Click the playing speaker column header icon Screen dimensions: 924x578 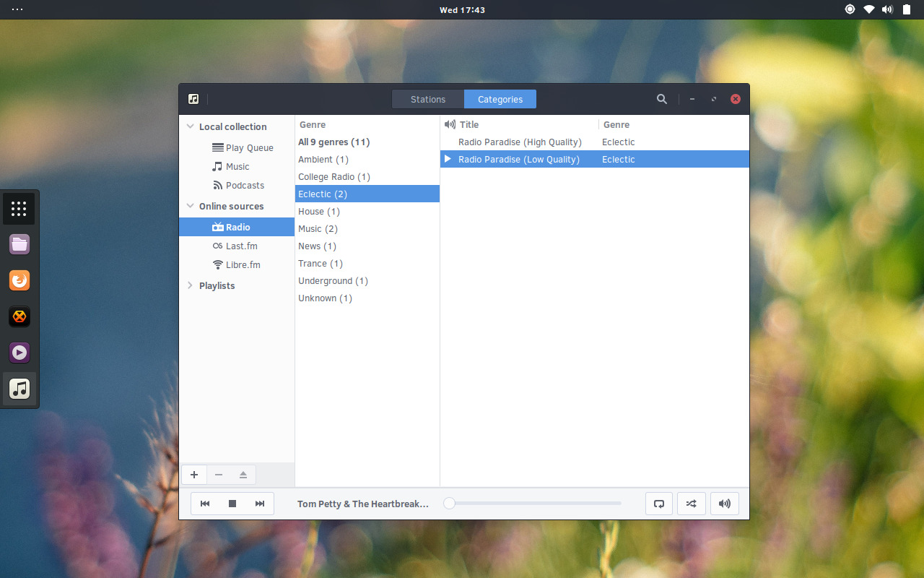click(x=450, y=124)
